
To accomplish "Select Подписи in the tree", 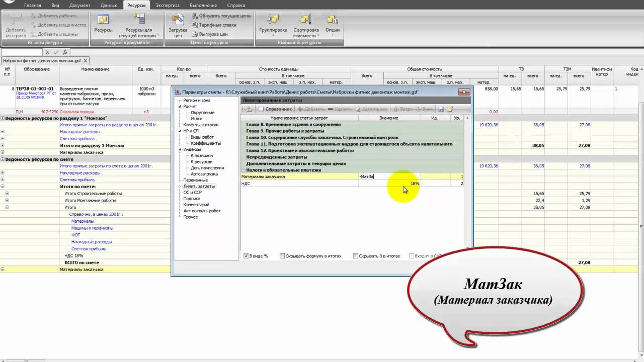I will point(192,199).
